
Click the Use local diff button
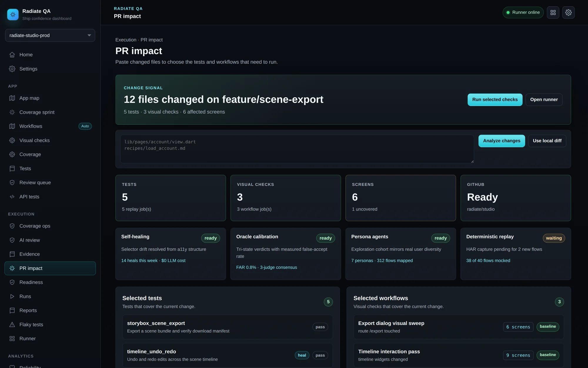(547, 141)
